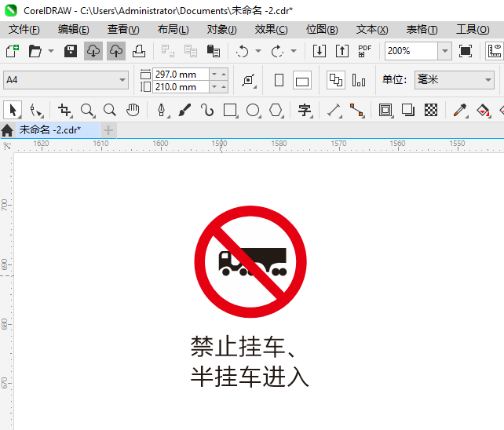Click the New document icon
This screenshot has width=504, height=430.
[13, 51]
